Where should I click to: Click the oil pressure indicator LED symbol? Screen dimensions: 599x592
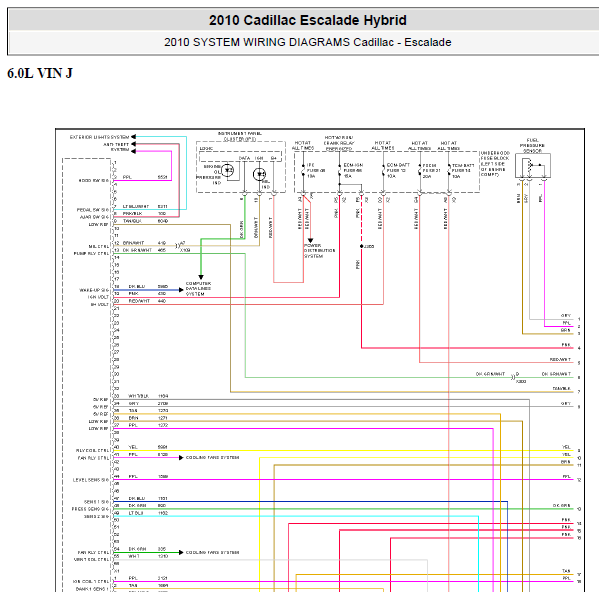tap(228, 170)
